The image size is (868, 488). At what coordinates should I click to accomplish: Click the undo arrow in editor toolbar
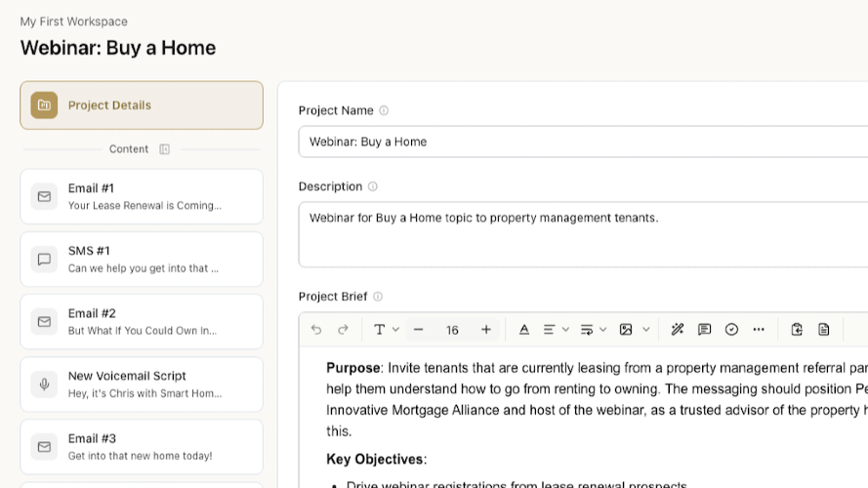pos(316,330)
